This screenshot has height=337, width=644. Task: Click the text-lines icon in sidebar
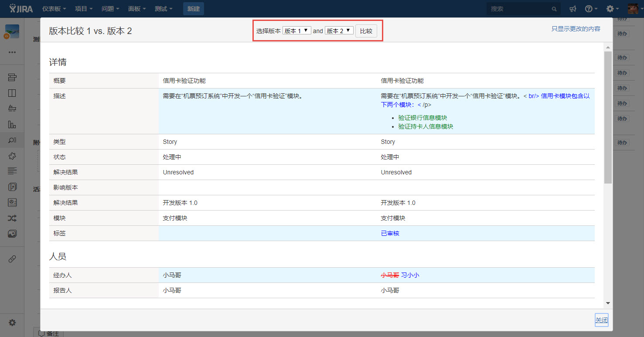(12, 171)
